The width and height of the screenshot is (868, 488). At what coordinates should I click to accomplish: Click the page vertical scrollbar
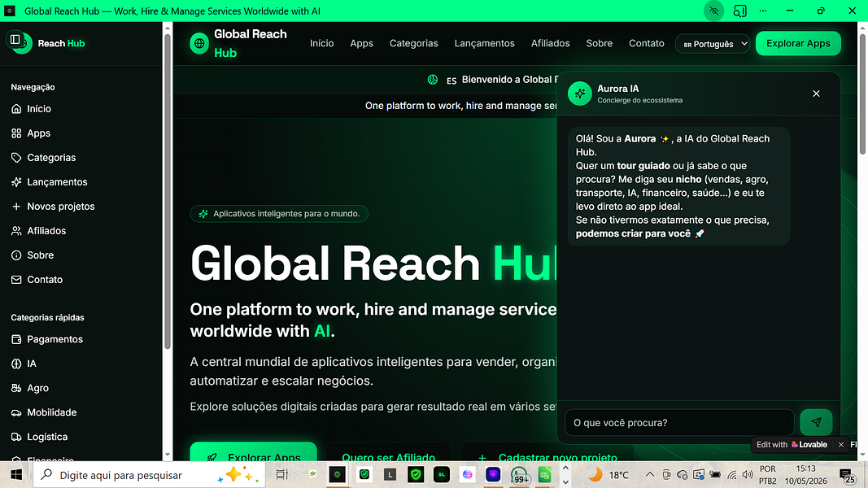pos(862,94)
